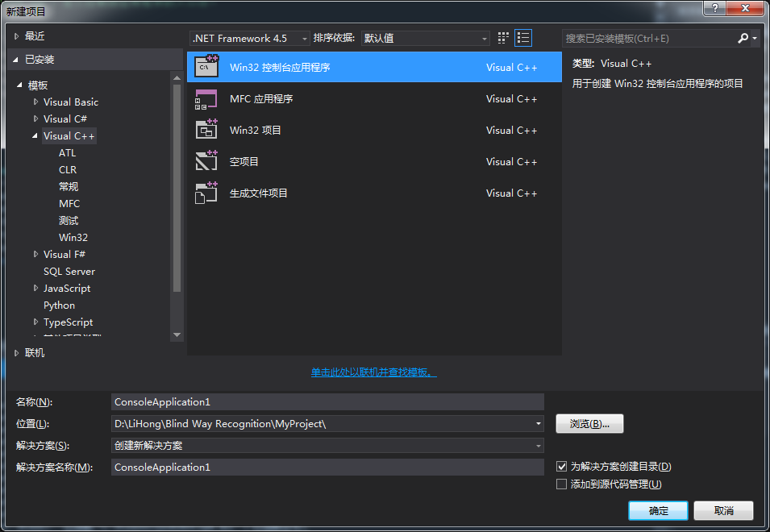The width and height of the screenshot is (770, 532).
Task: Open search options dropdown arrow
Action: (x=755, y=38)
